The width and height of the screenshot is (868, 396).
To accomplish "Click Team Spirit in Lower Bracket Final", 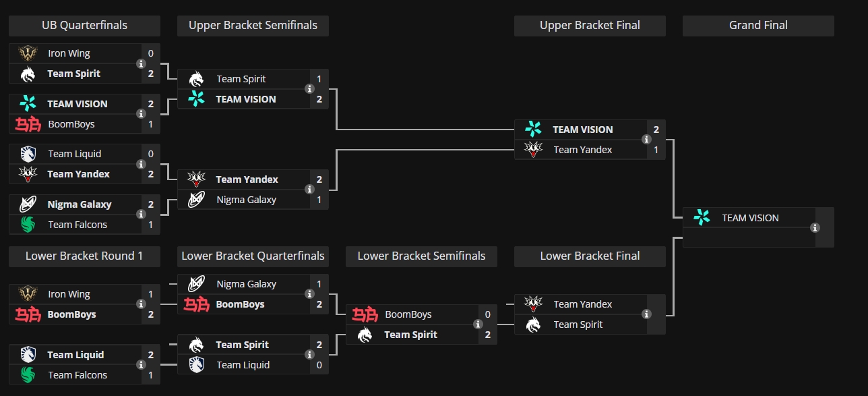I will tap(578, 324).
